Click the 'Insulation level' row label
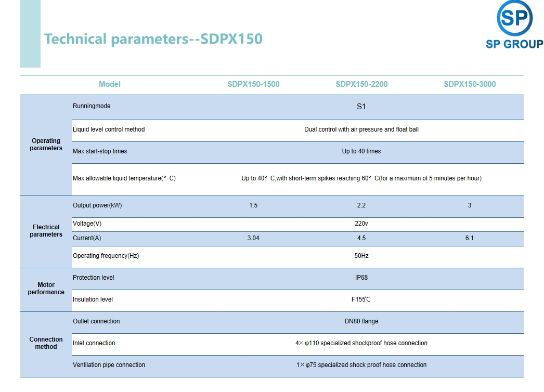The height and width of the screenshot is (392, 544). [93, 299]
